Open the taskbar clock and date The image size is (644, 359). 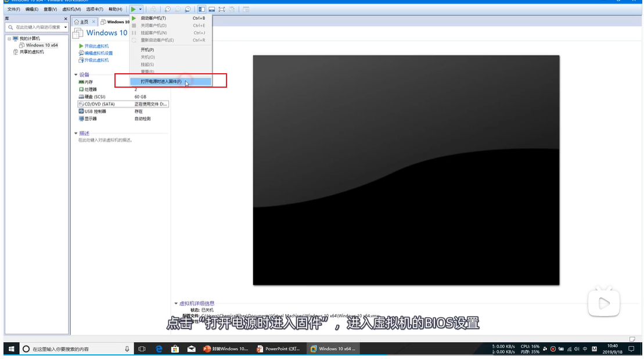click(x=613, y=349)
